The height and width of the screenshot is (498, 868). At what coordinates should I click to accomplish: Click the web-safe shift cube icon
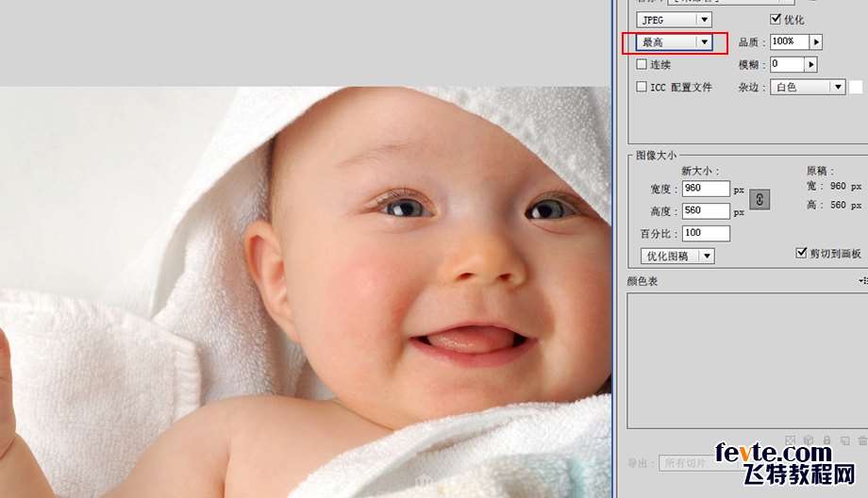(809, 440)
